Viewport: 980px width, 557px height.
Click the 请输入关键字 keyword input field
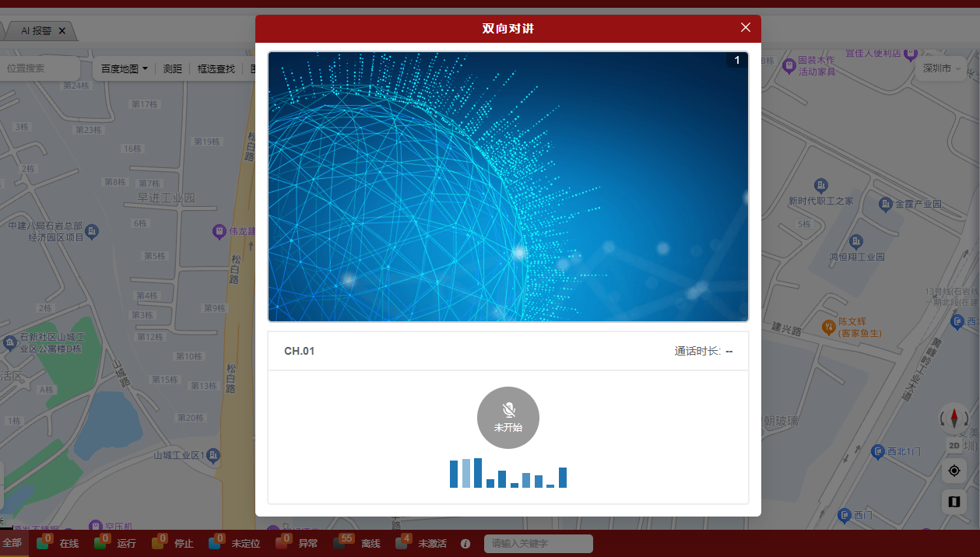(x=538, y=544)
